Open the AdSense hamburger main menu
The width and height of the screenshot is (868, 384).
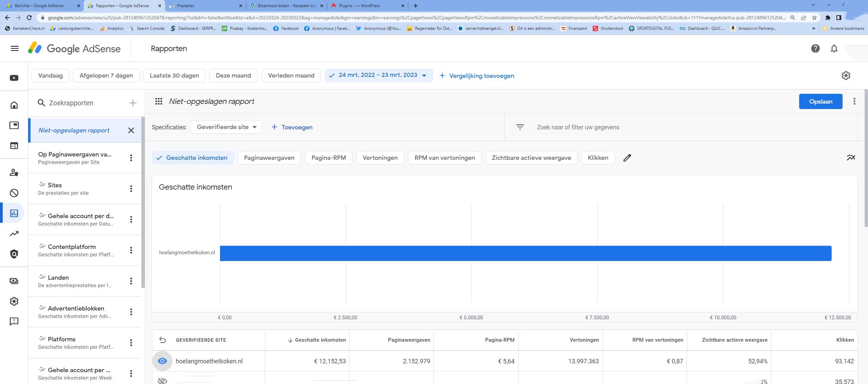(x=15, y=48)
